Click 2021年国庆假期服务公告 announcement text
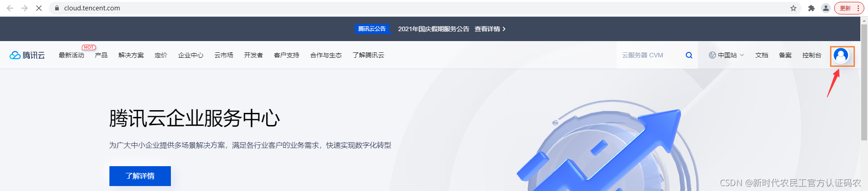Screen dimensions: 868x191 pos(434,29)
